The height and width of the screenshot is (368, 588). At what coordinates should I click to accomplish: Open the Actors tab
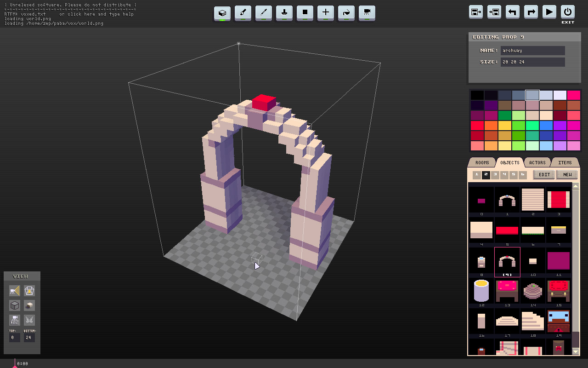pos(537,162)
